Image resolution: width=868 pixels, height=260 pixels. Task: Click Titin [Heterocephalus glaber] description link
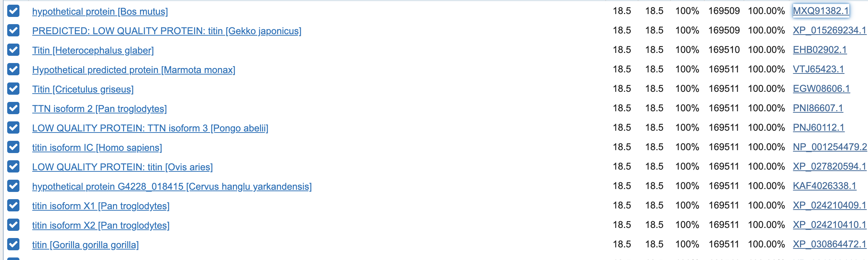point(93,50)
